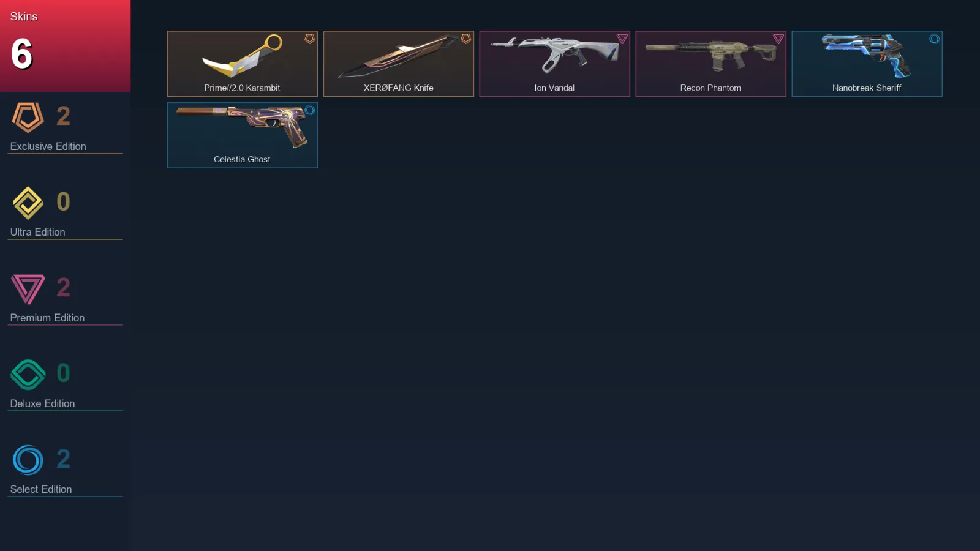Click the Ultra Edition diamond icon
This screenshot has width=980, height=551.
(x=28, y=203)
